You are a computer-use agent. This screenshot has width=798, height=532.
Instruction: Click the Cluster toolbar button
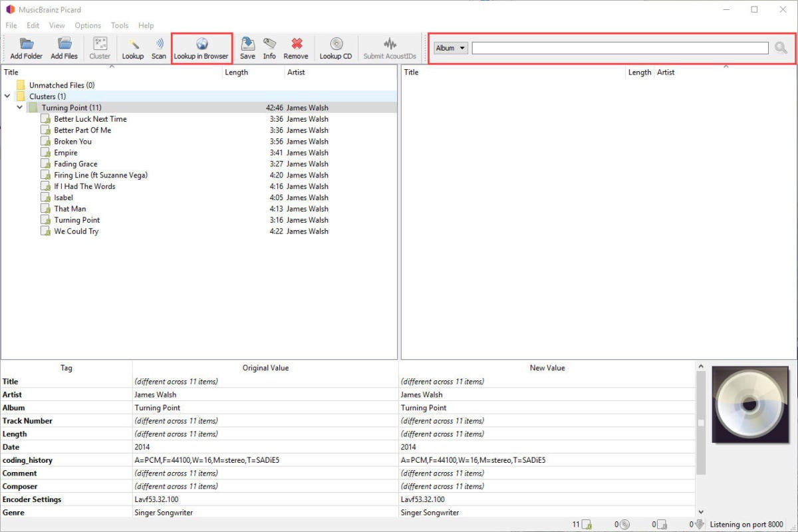100,49
